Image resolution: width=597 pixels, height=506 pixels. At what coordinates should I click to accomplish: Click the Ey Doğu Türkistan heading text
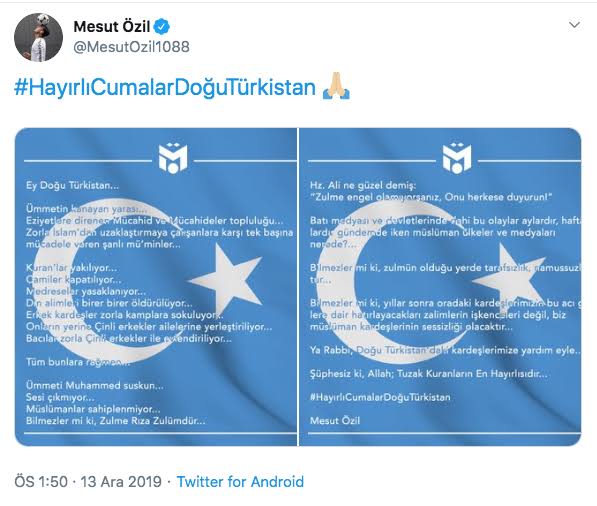click(x=72, y=185)
